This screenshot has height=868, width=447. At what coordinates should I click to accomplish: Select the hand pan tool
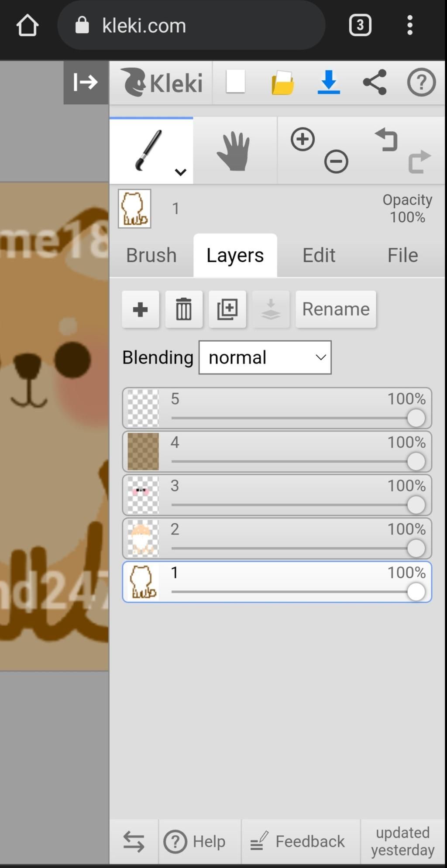point(234,151)
